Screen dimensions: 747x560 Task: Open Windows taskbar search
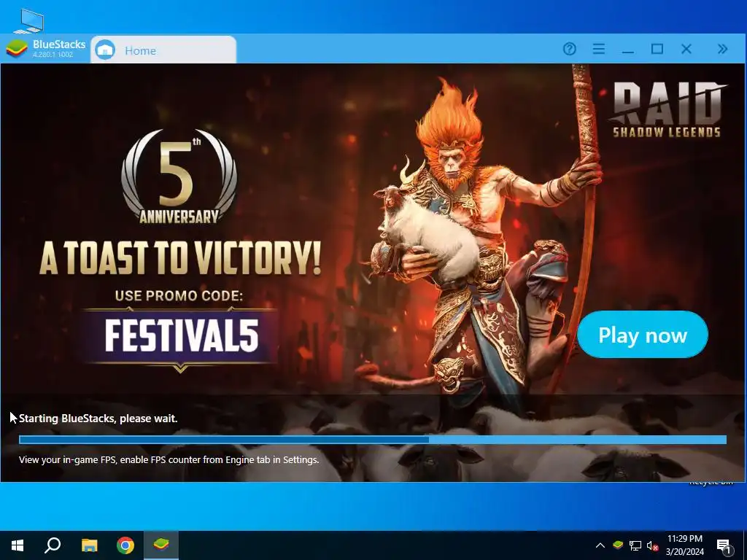pos(53,545)
